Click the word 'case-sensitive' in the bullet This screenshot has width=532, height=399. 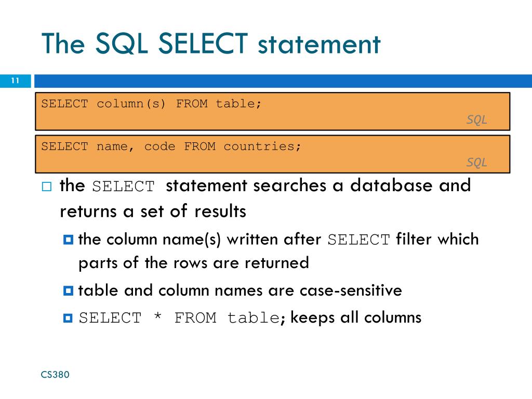click(x=351, y=290)
